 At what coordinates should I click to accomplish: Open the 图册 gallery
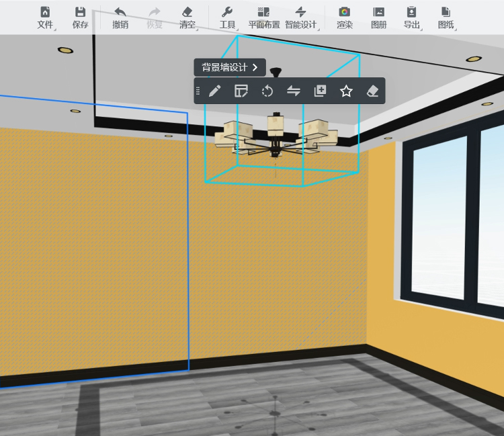(378, 18)
